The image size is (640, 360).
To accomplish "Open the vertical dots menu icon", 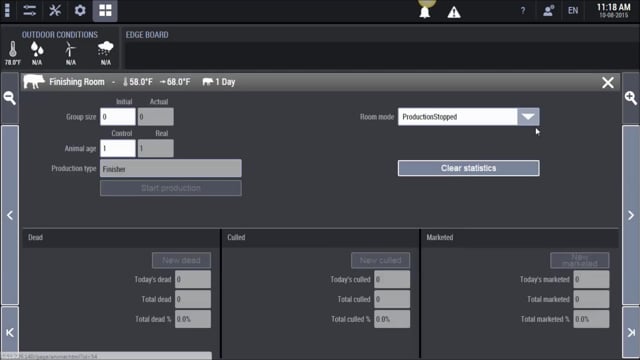I will pos(7,10).
